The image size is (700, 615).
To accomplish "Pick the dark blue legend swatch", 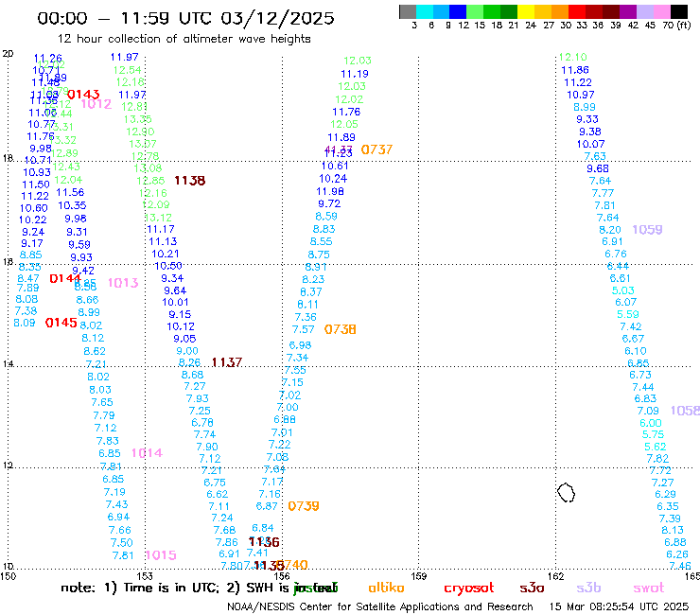I will 459,11.
